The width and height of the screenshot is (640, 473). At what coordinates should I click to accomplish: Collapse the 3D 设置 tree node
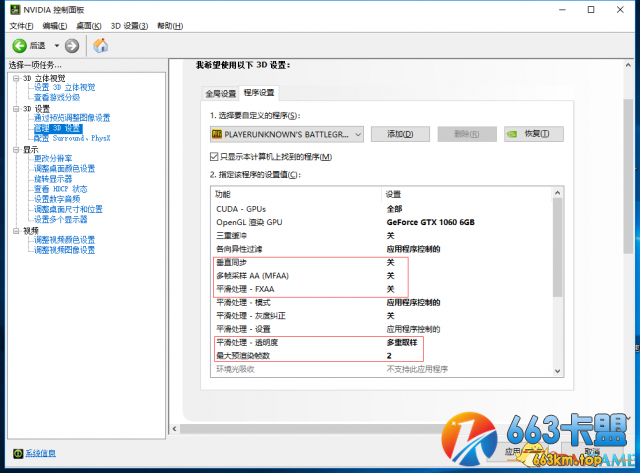click(16, 109)
